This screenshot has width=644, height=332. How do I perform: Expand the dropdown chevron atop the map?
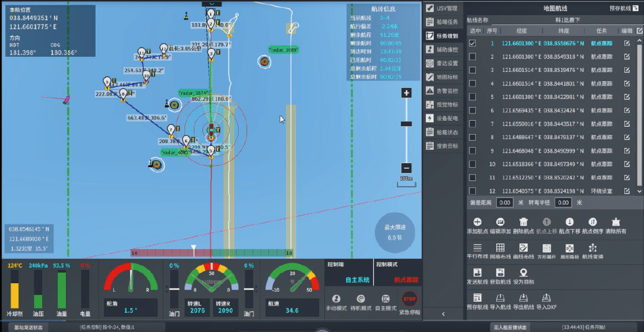(212, 4)
